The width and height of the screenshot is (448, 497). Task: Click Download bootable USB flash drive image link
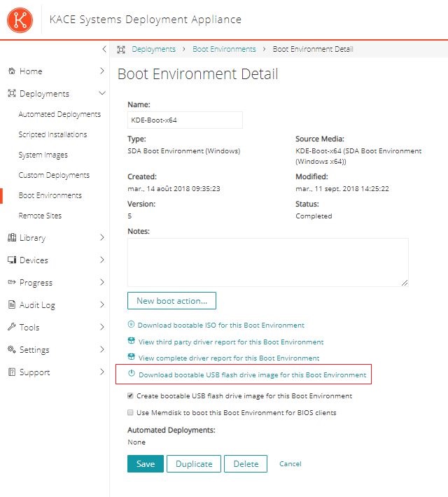click(x=253, y=374)
